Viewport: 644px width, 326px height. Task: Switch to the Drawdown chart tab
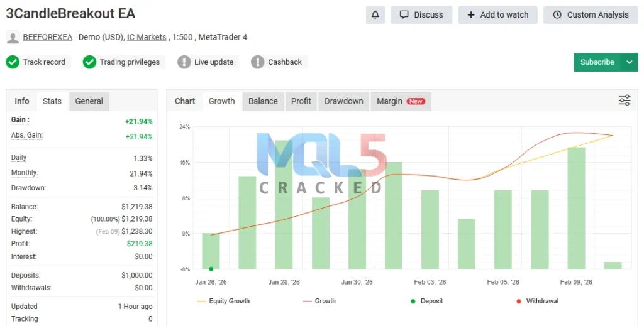(343, 101)
